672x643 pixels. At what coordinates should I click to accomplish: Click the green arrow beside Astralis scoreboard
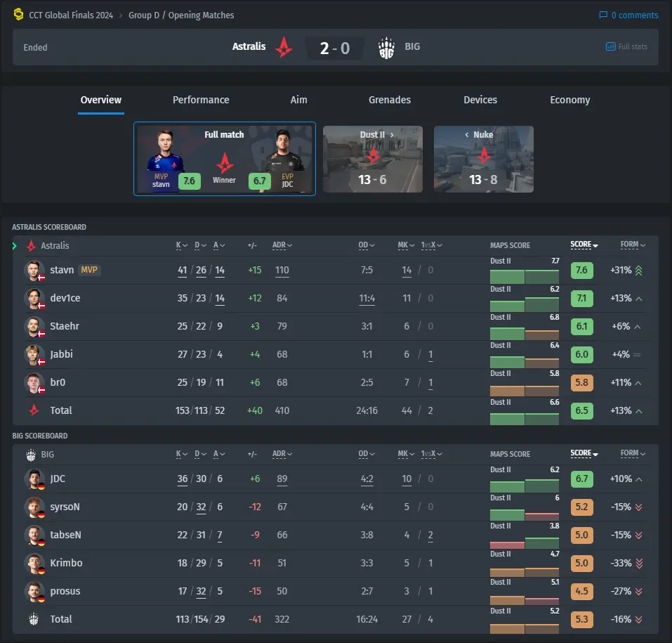[x=15, y=246]
